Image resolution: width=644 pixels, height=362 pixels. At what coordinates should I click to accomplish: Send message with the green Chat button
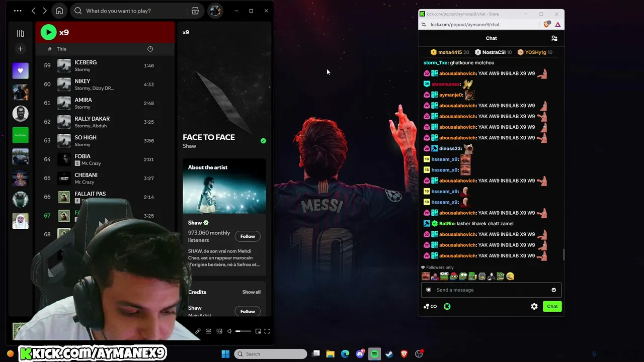point(552,307)
